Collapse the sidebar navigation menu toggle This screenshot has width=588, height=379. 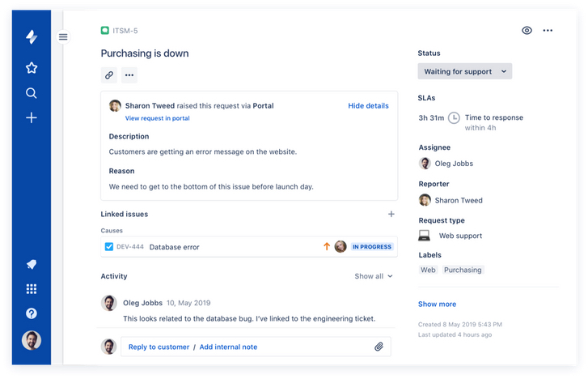[63, 36]
